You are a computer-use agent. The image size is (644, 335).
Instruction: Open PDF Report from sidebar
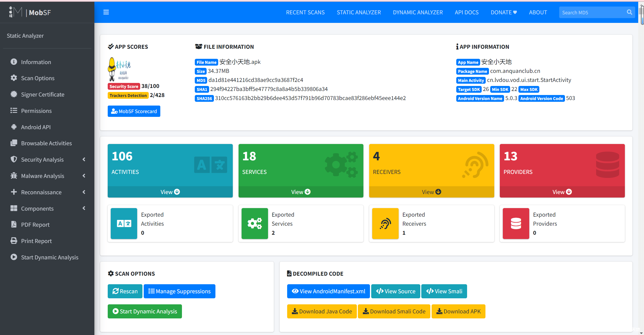point(35,225)
